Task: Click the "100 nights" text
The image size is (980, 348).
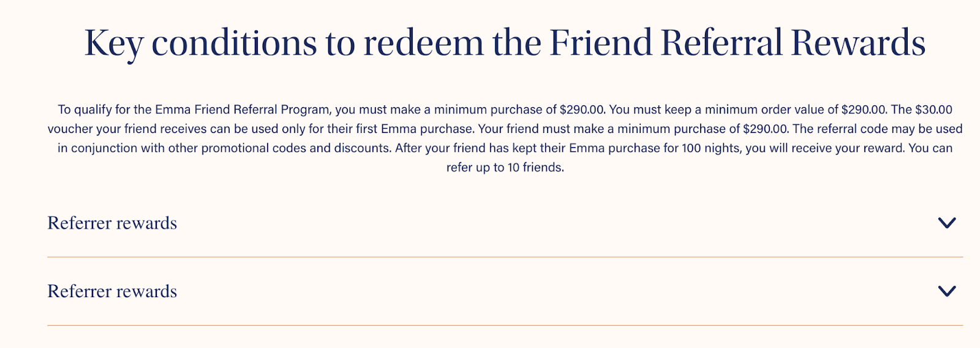Action: pos(710,148)
